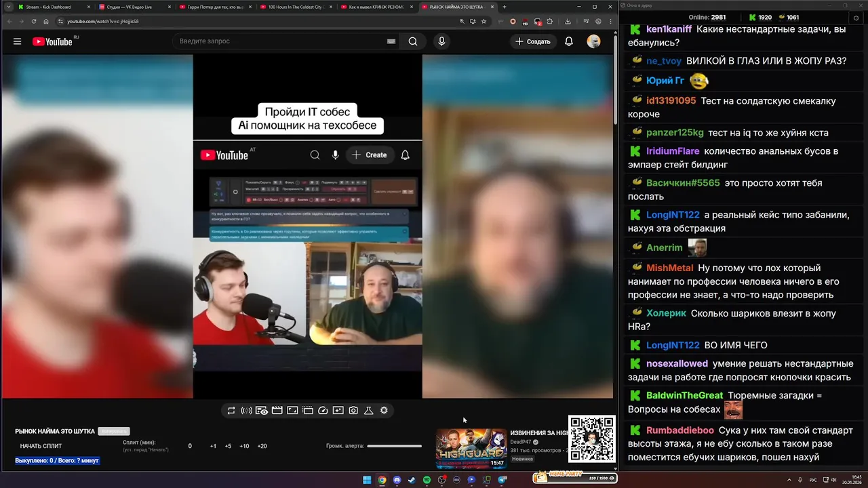Open Rumbaddieboo username in chat

tap(680, 430)
